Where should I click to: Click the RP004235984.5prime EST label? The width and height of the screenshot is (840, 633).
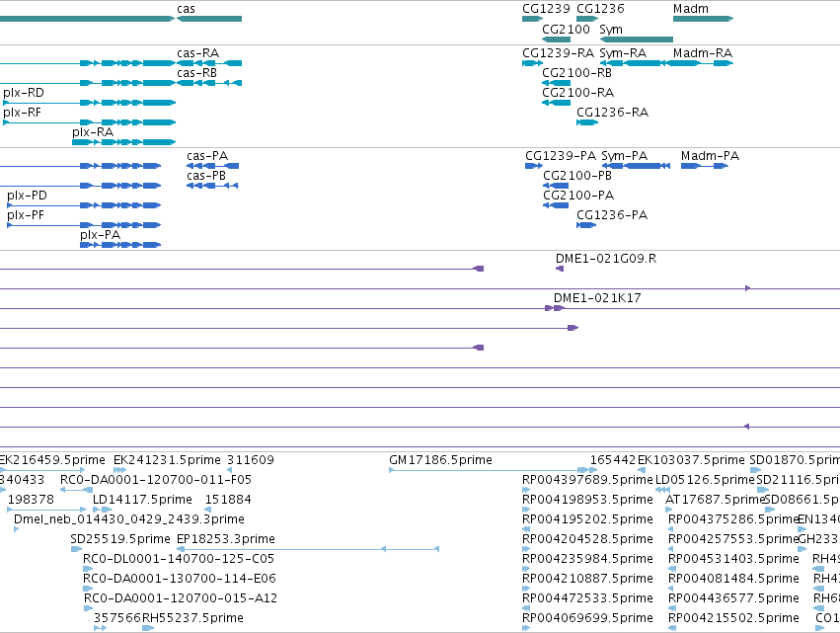(x=587, y=559)
